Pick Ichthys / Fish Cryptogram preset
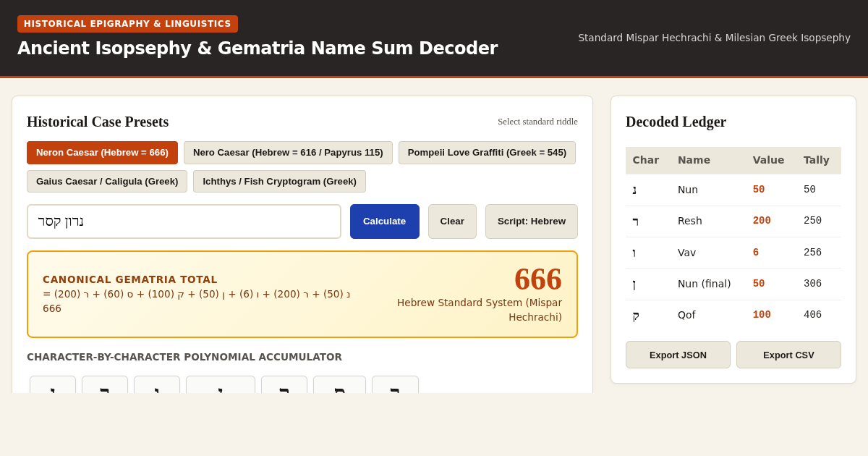868x456 pixels. [279, 182]
